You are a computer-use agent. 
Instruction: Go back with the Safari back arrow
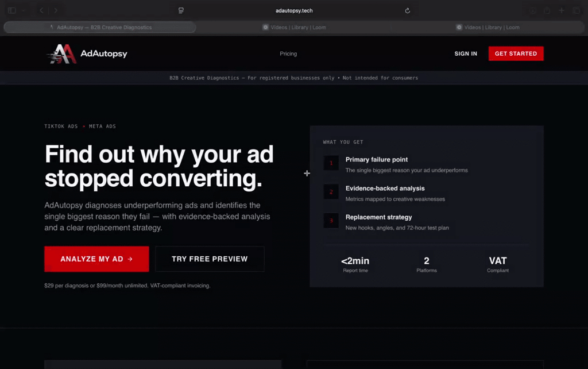(41, 10)
